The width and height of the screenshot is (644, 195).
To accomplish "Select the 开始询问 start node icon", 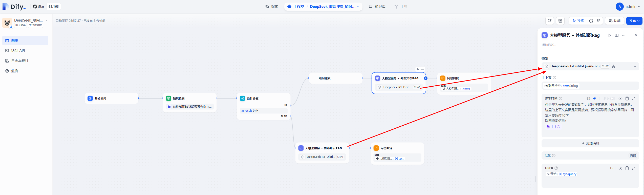I will [90, 98].
